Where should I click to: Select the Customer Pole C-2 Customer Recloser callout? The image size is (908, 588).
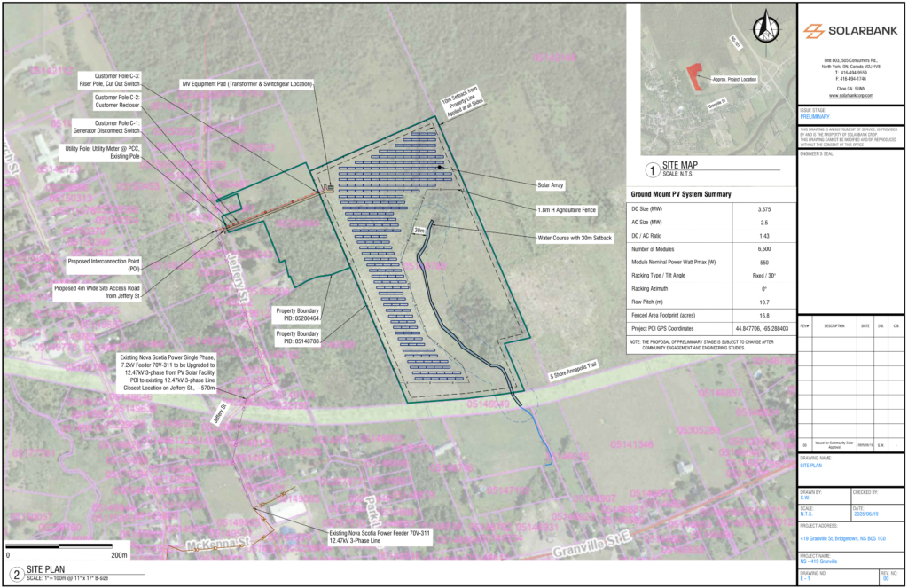tap(117, 101)
